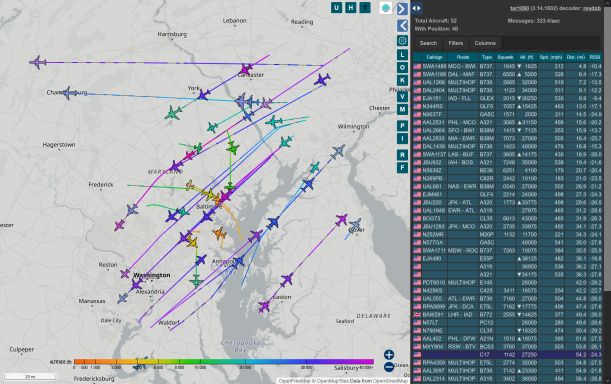Toggle the U map button
Screen dimensions: 611x384
pyautogui.click(x=336, y=7)
